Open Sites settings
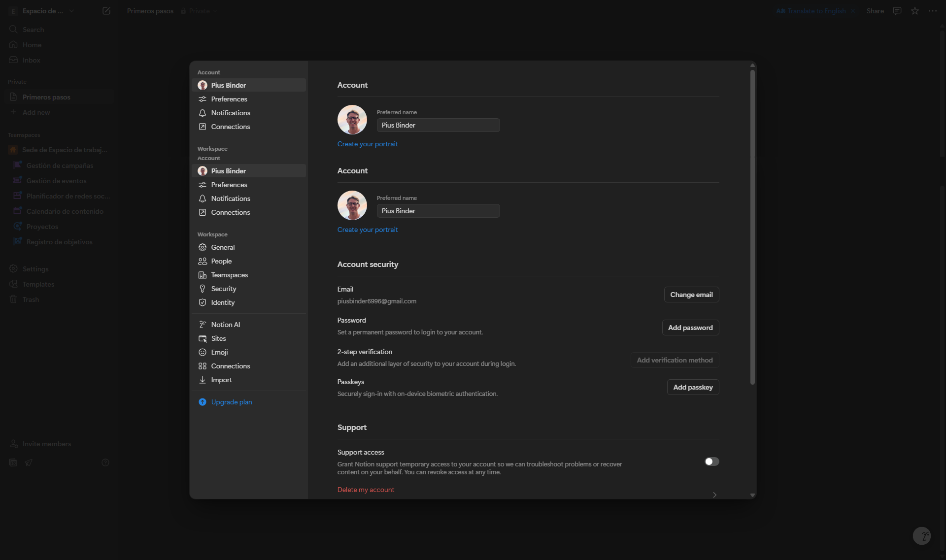 coord(249,338)
